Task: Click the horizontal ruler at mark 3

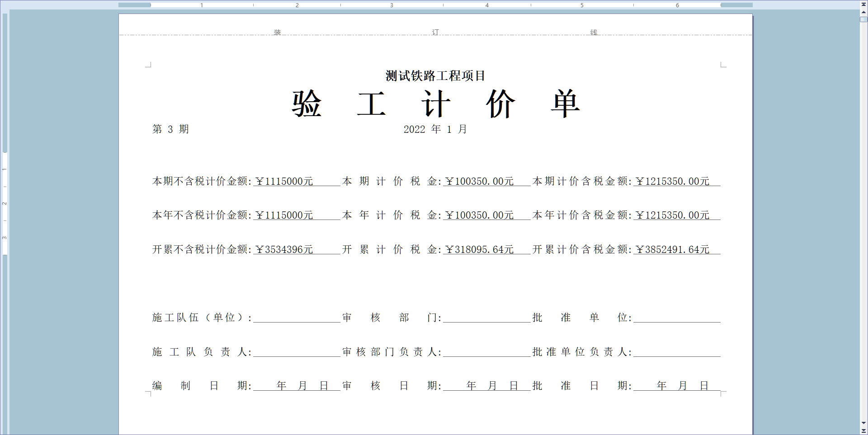Action: tap(392, 5)
